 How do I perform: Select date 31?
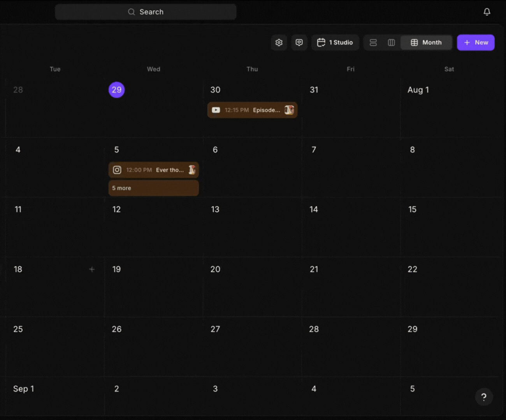(314, 90)
